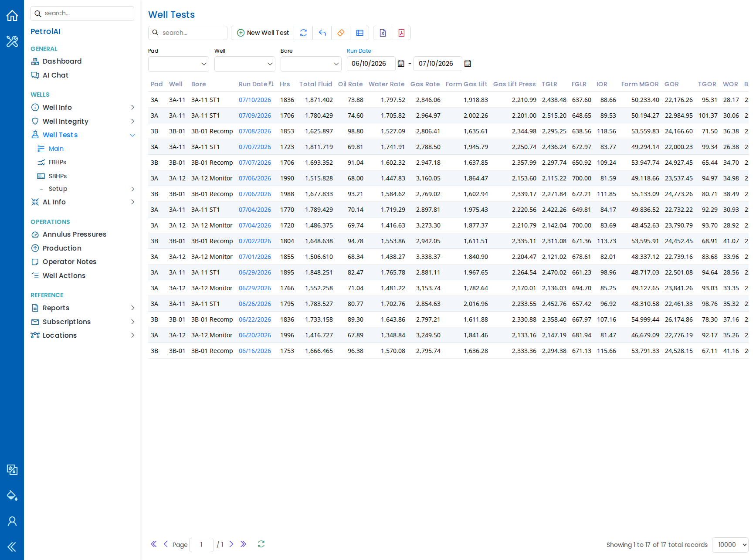Click the refresh icon in toolbar
756x560 pixels.
tap(304, 33)
